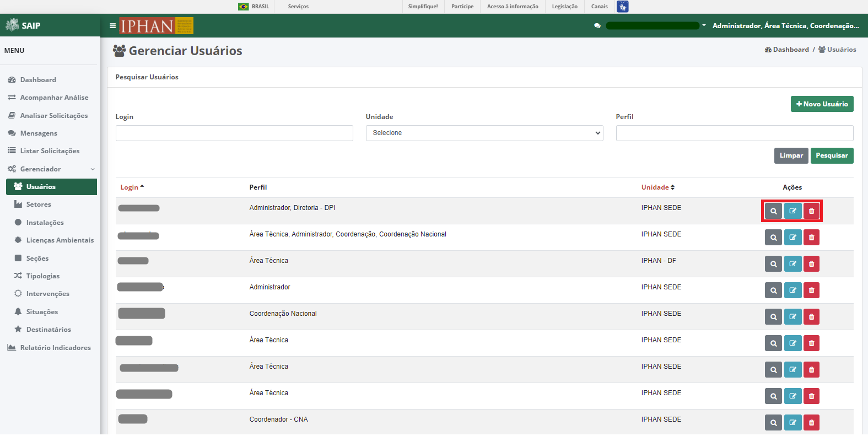This screenshot has width=868, height=436.
Task: Open the Serviços link in top bar
Action: tap(298, 7)
